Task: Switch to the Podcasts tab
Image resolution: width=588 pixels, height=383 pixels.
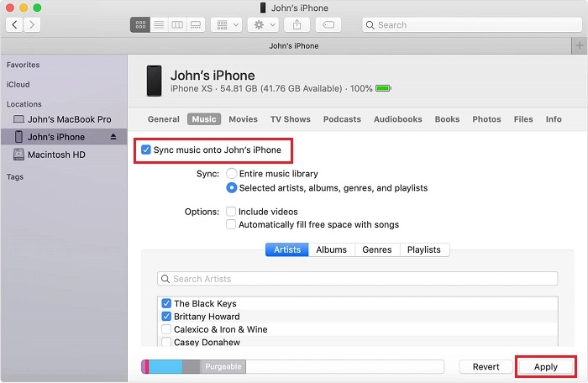Action: pos(342,119)
